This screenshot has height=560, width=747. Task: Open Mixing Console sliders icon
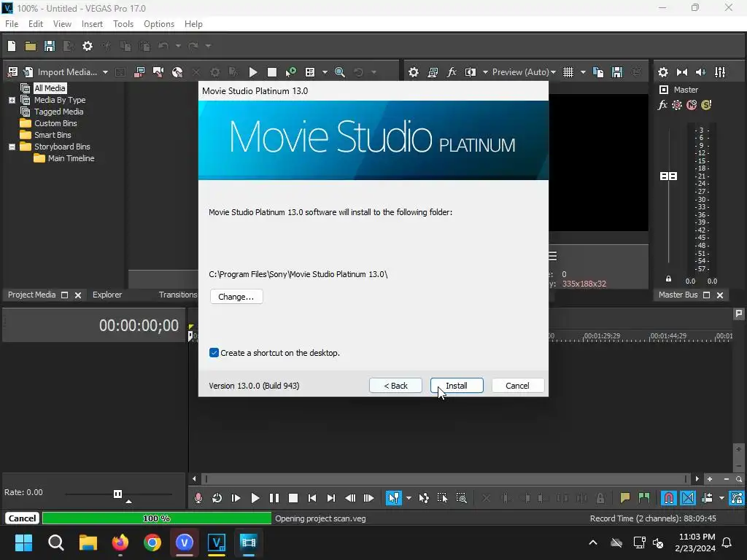[x=720, y=72]
